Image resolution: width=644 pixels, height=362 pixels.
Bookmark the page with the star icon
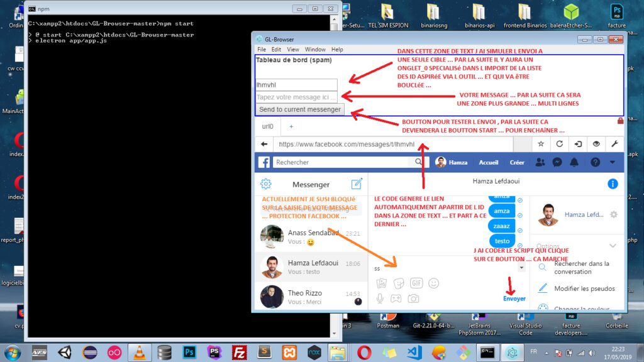click(x=541, y=144)
